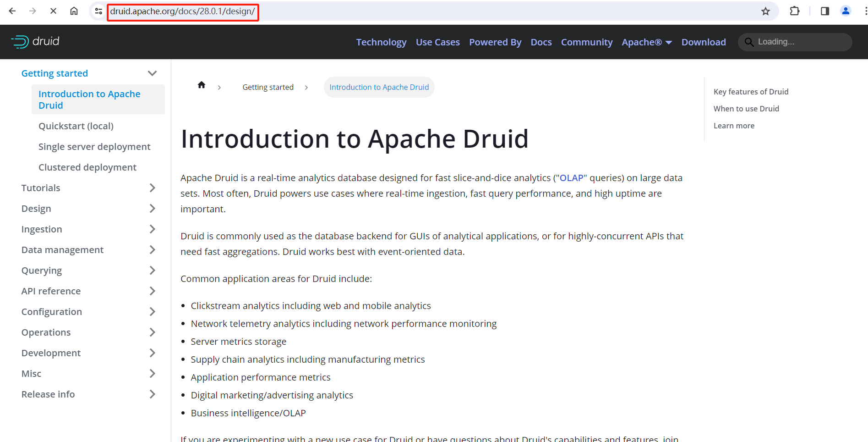Jump to Key features of Druid
The width and height of the screenshot is (868, 442).
click(x=751, y=92)
